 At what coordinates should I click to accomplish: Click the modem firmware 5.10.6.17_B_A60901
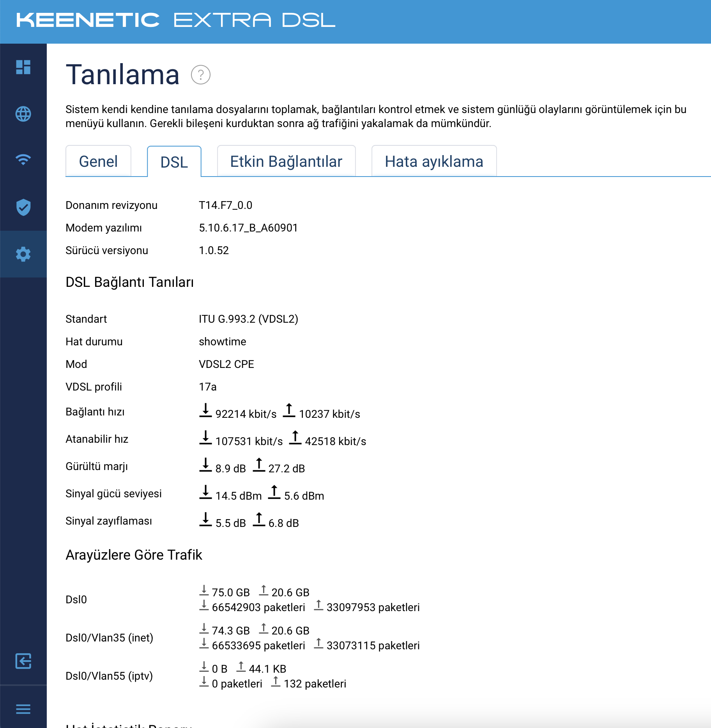(248, 228)
